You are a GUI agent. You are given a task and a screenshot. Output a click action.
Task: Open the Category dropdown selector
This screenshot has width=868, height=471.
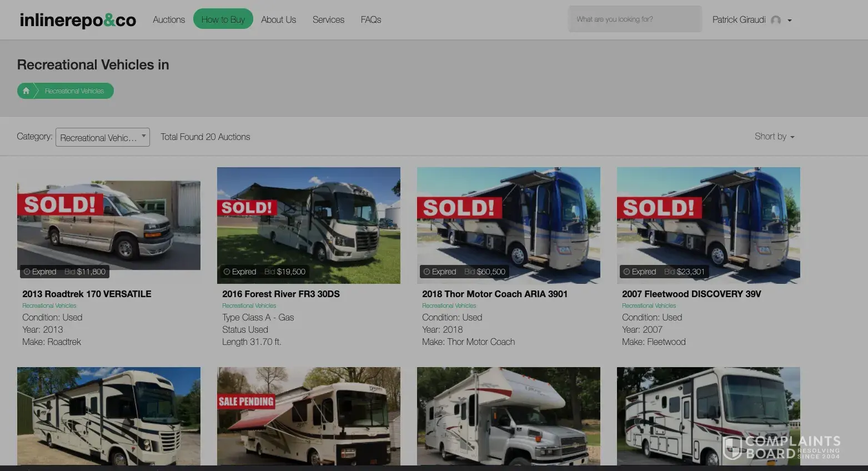pos(103,137)
